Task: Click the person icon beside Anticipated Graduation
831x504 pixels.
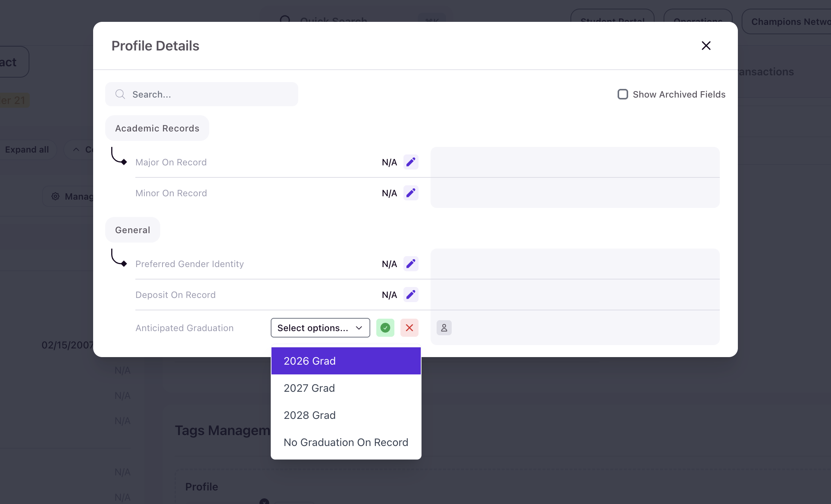Action: (x=444, y=328)
